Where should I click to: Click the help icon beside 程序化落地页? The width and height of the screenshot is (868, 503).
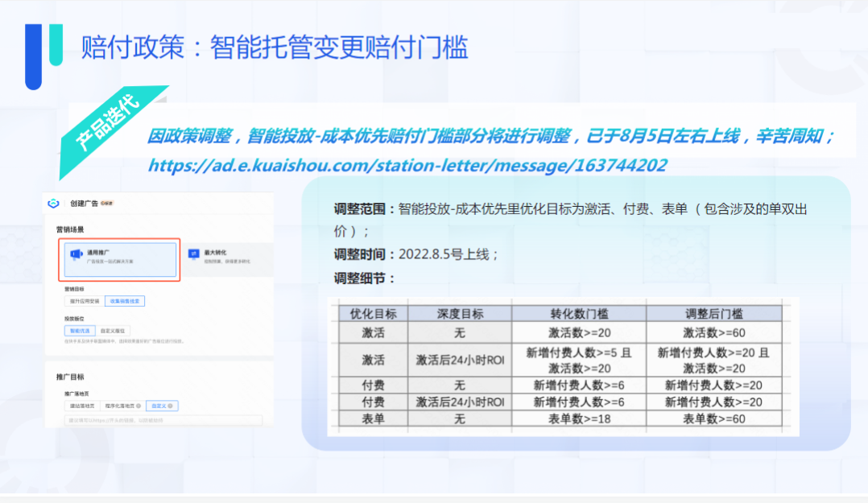coord(138,406)
